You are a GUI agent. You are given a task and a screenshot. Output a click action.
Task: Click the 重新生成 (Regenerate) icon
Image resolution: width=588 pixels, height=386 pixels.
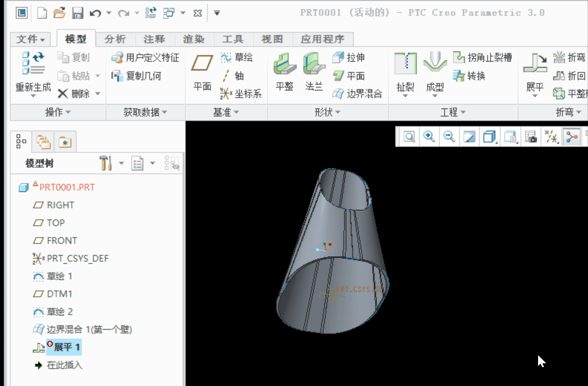[x=33, y=64]
